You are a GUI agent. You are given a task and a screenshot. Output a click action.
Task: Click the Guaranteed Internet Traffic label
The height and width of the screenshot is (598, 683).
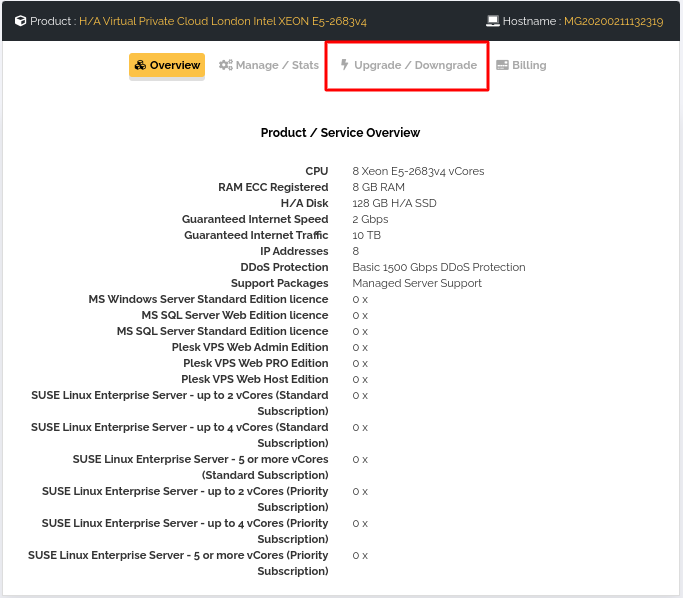pos(256,235)
